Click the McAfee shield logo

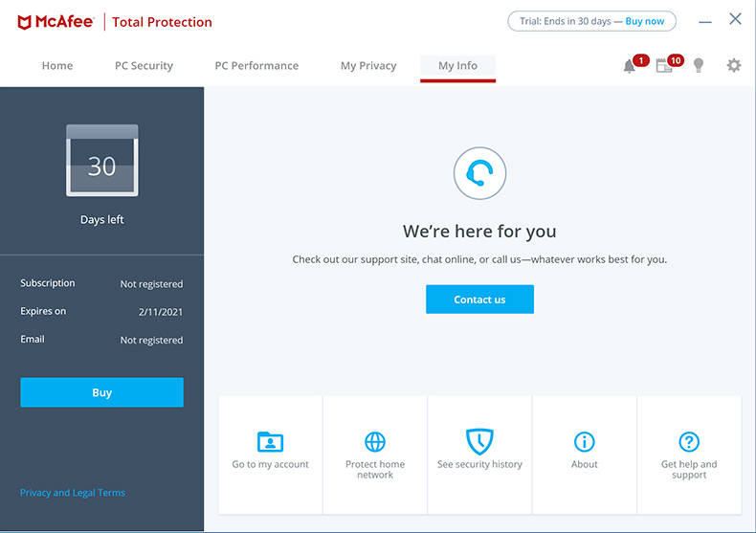point(25,22)
